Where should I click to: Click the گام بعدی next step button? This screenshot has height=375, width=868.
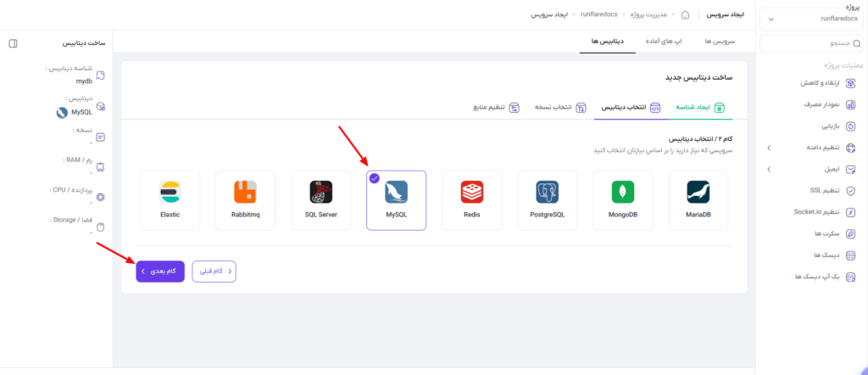click(160, 271)
